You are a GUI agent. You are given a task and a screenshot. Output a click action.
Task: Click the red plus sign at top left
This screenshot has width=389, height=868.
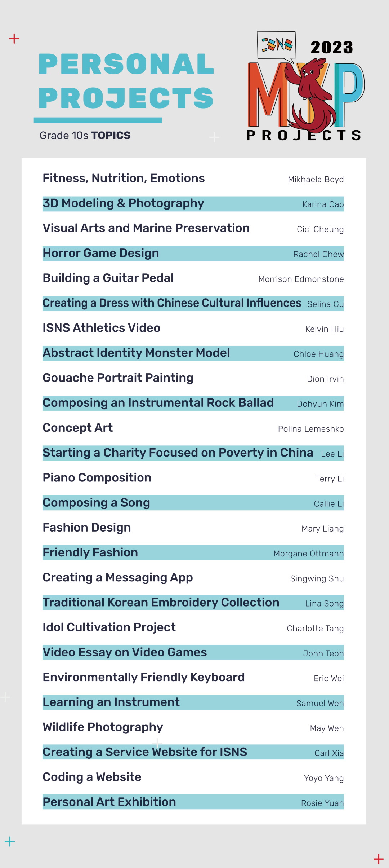coord(14,39)
